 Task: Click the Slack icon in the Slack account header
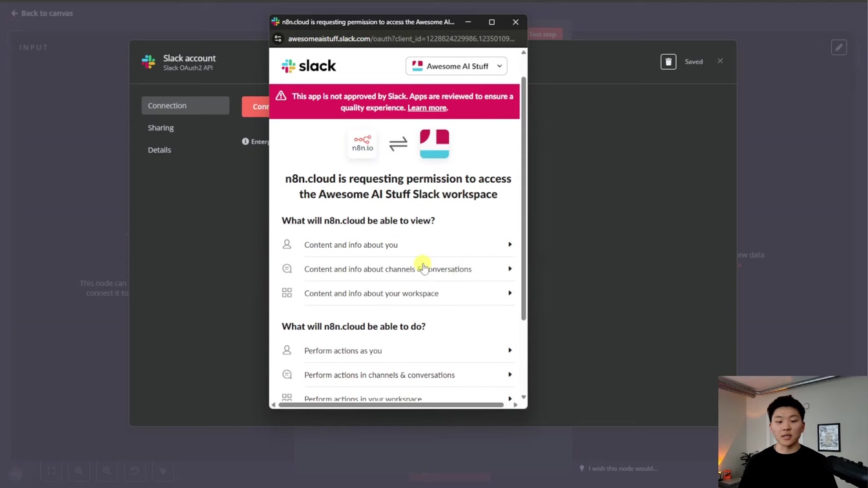pyautogui.click(x=149, y=62)
